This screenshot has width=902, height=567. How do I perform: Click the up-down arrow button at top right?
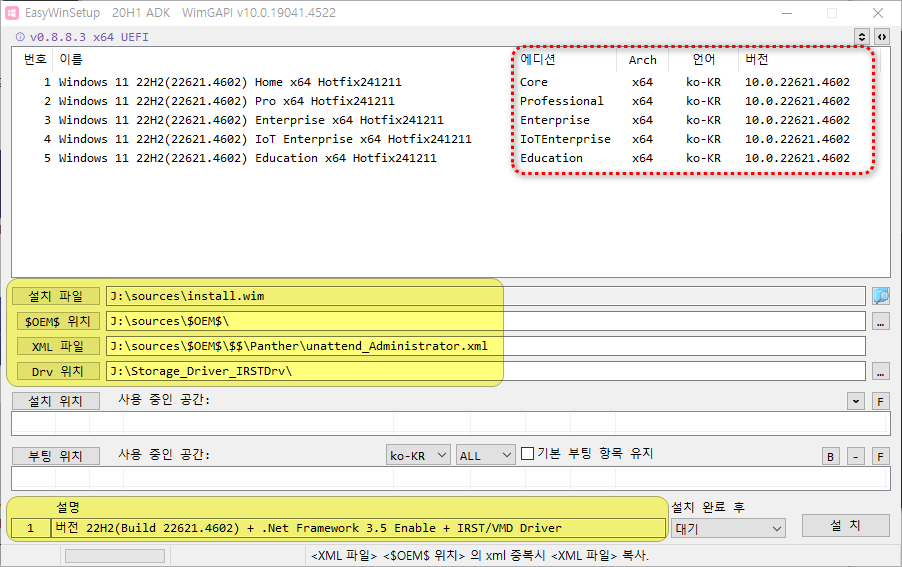click(861, 37)
